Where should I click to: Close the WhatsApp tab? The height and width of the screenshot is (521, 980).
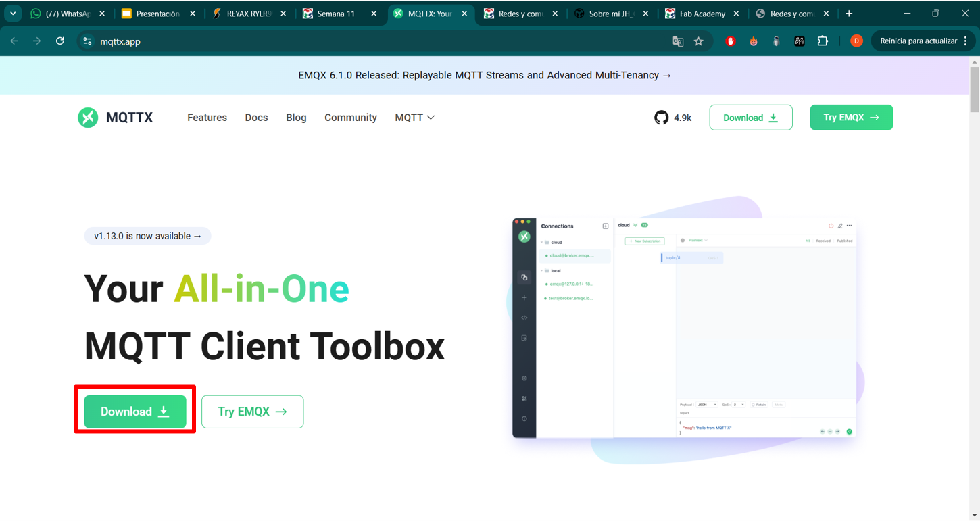click(102, 14)
